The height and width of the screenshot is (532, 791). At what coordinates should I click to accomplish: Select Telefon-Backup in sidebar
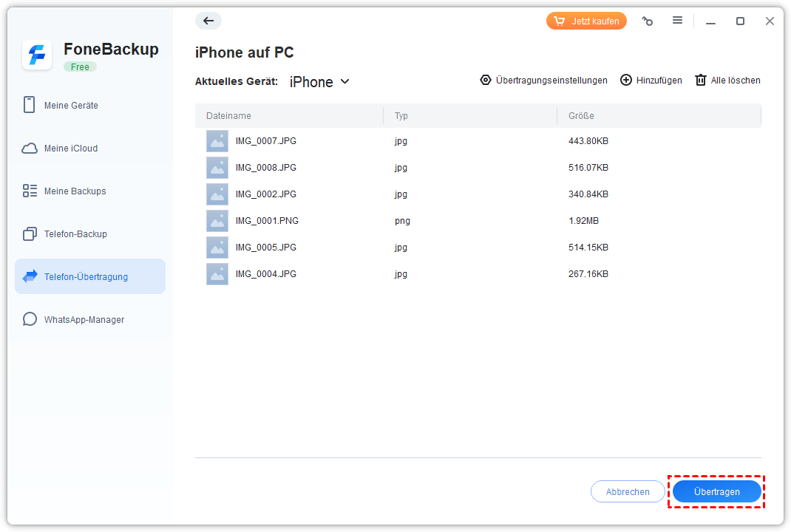pos(75,234)
